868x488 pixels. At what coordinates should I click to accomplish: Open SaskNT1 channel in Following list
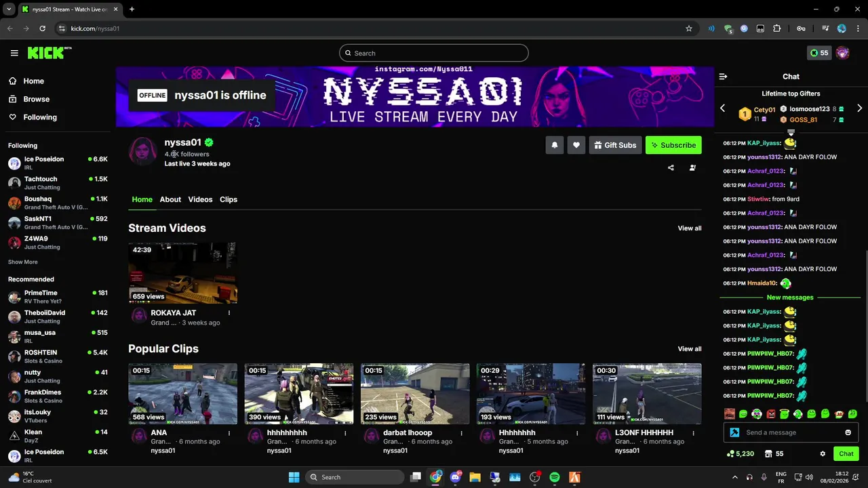click(58, 222)
